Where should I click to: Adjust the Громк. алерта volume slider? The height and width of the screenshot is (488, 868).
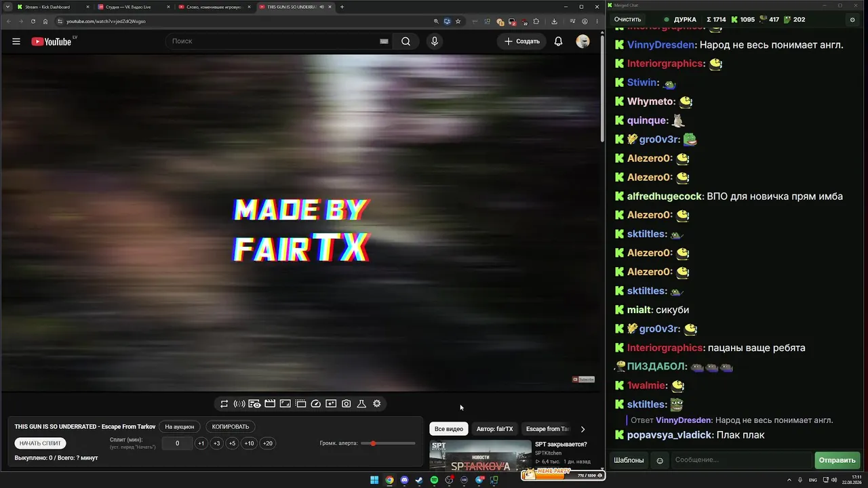click(x=388, y=443)
